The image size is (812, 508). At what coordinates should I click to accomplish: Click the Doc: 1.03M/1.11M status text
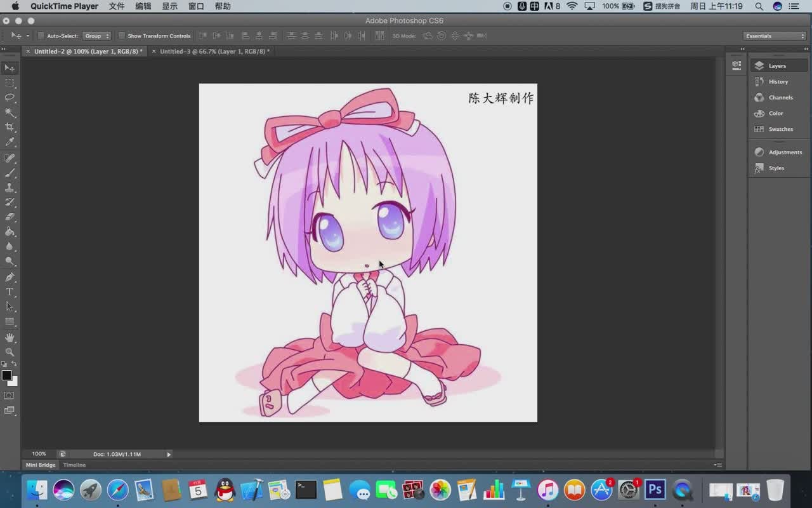pyautogui.click(x=117, y=454)
